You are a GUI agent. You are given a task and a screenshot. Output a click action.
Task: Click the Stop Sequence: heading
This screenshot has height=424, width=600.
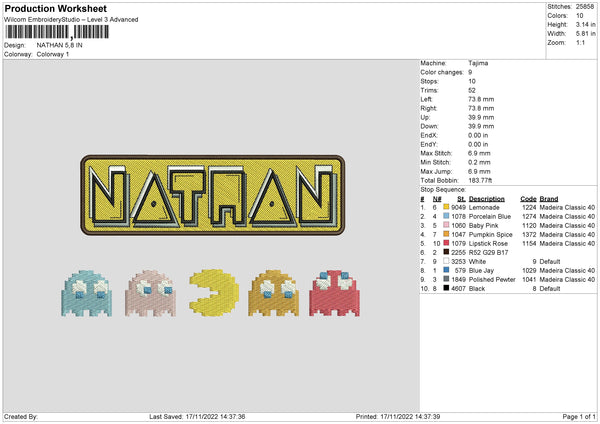443,189
